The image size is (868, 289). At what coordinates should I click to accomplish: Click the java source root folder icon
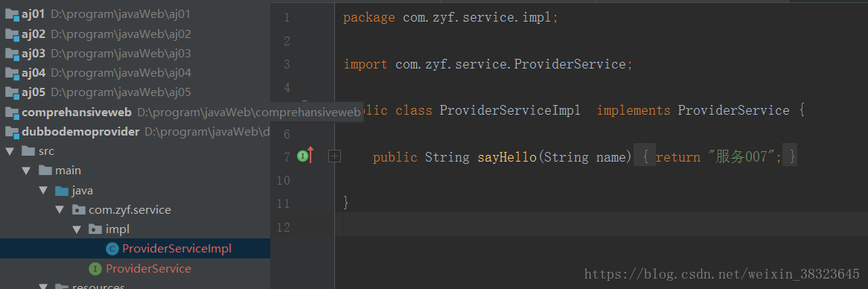click(x=62, y=191)
